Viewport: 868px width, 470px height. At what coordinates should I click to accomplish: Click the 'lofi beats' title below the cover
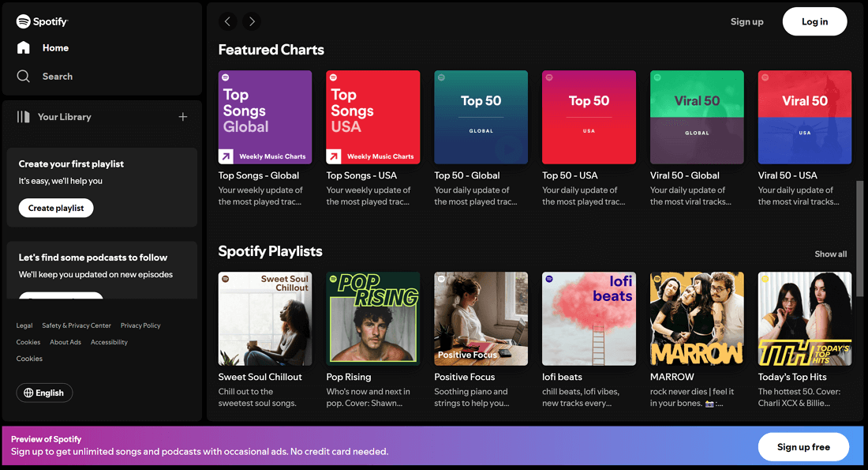562,377
